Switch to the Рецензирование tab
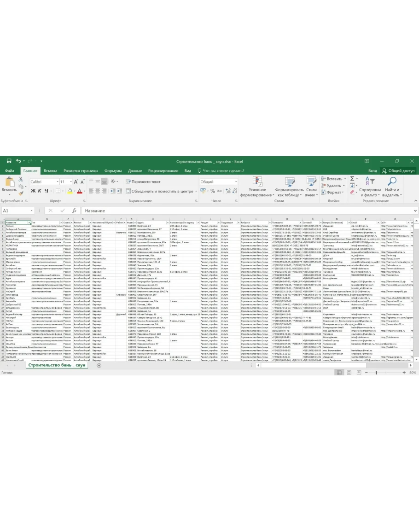The height and width of the screenshot is (532, 419). pos(163,171)
